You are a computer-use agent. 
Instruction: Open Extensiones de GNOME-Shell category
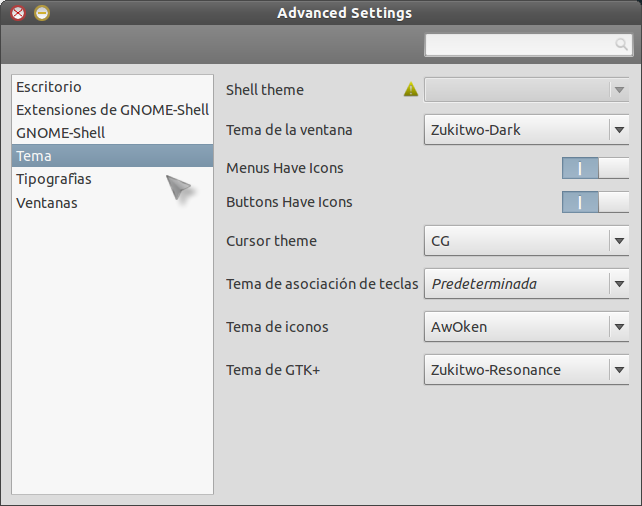coord(112,110)
